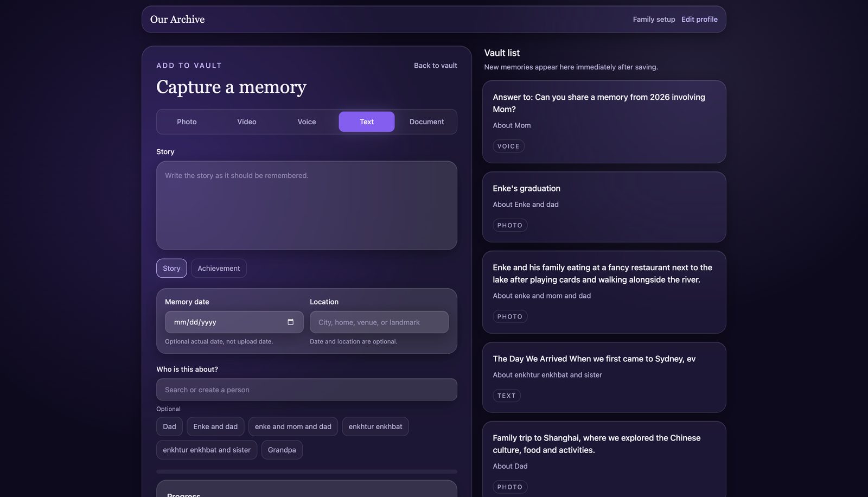Click the About Mom subtitle text
The width and height of the screenshot is (868, 497).
click(x=512, y=125)
